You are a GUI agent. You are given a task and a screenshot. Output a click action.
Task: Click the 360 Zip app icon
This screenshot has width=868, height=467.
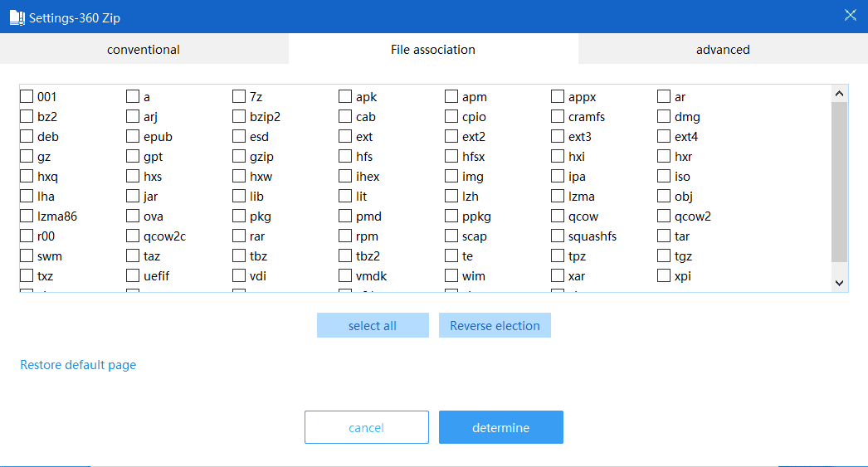pyautogui.click(x=17, y=17)
